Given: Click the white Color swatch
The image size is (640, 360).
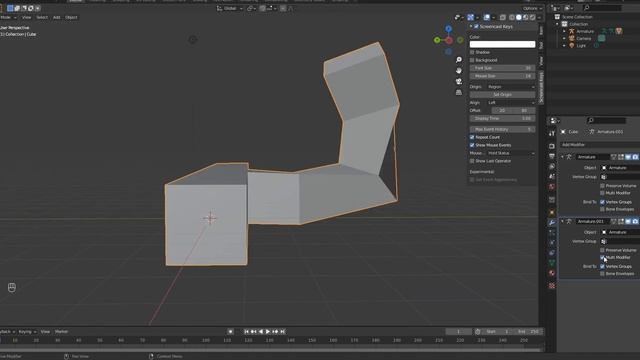Looking at the screenshot, I should coord(502,44).
